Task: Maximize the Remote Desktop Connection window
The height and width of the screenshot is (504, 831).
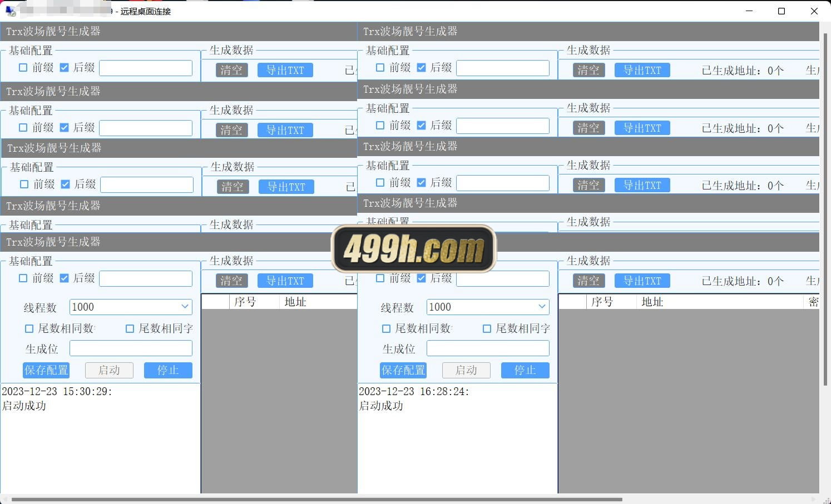Action: click(781, 11)
